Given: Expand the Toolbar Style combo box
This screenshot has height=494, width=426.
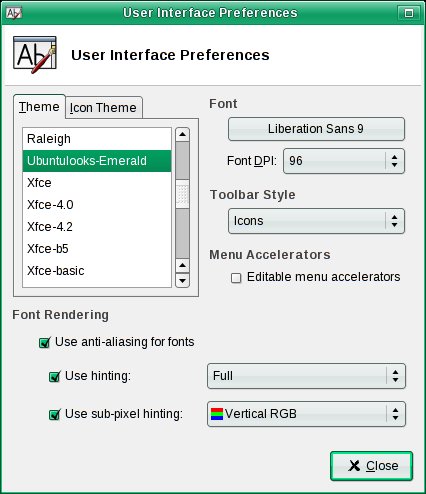Looking at the screenshot, I should (x=316, y=221).
